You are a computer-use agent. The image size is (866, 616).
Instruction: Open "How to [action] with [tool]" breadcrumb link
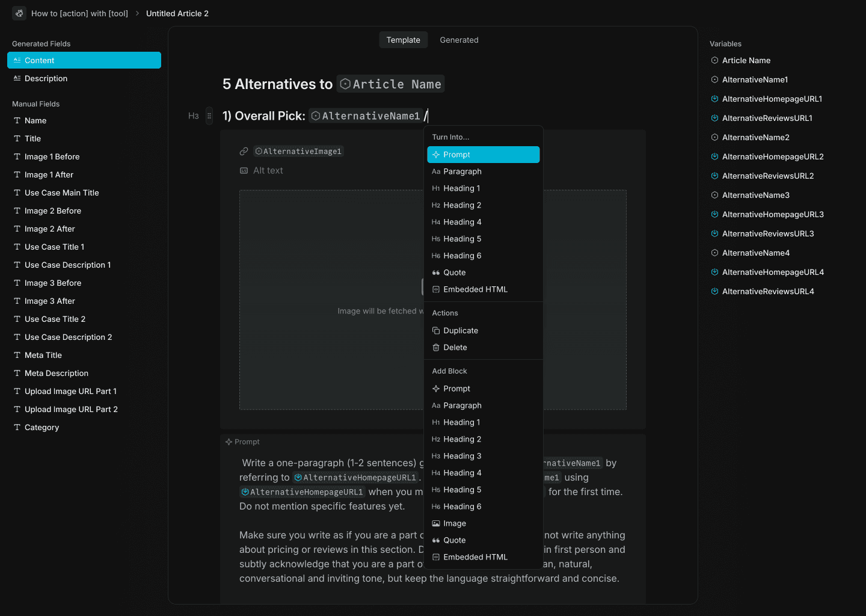pyautogui.click(x=79, y=13)
